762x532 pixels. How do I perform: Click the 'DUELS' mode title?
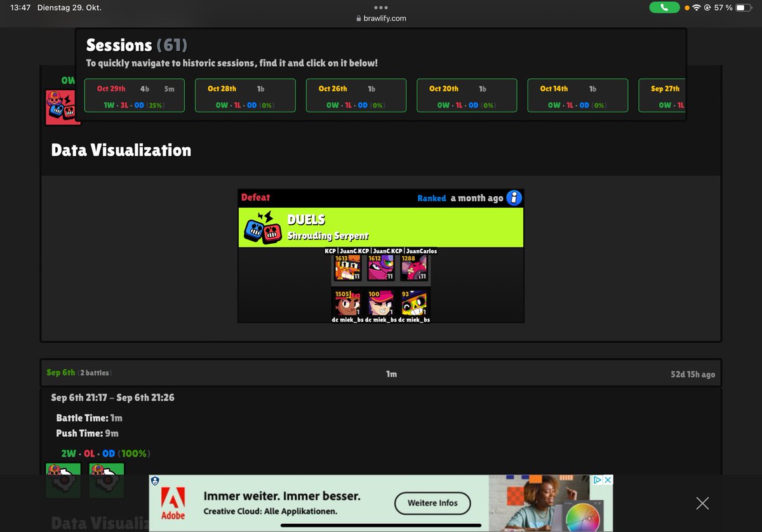306,220
